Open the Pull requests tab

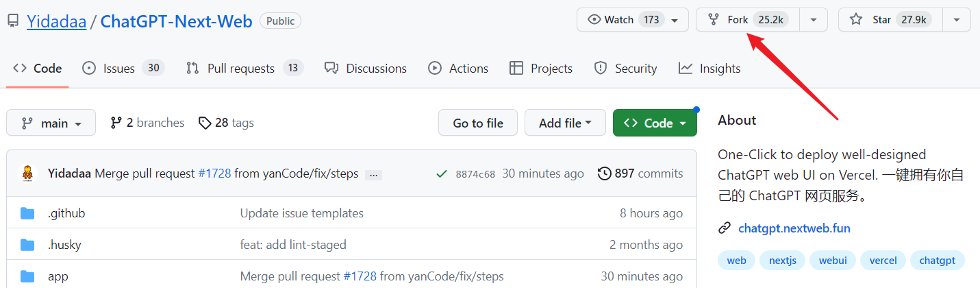[244, 69]
